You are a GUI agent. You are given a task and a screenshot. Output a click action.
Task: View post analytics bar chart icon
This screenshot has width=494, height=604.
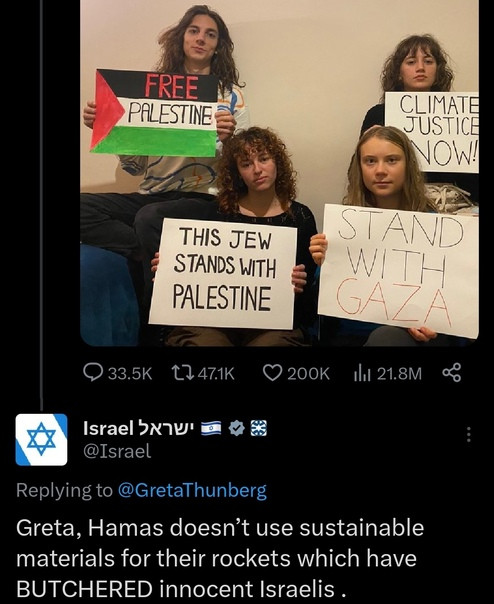[x=362, y=373]
